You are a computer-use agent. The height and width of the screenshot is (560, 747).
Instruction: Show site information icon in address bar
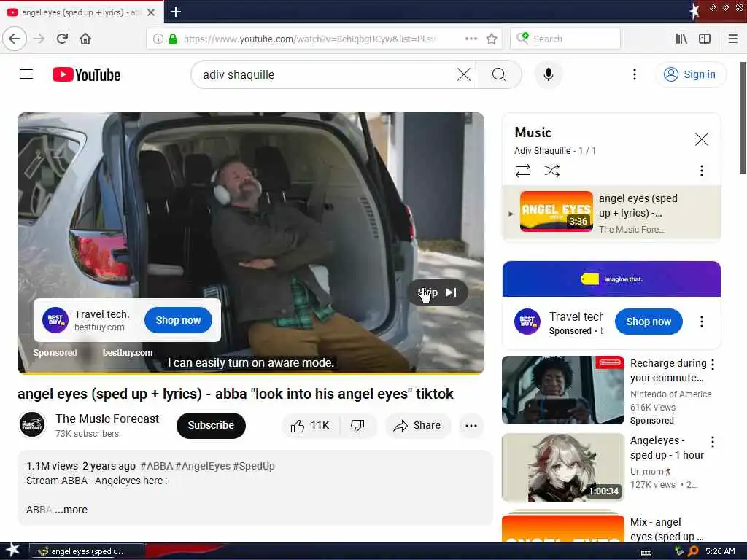pyautogui.click(x=158, y=39)
